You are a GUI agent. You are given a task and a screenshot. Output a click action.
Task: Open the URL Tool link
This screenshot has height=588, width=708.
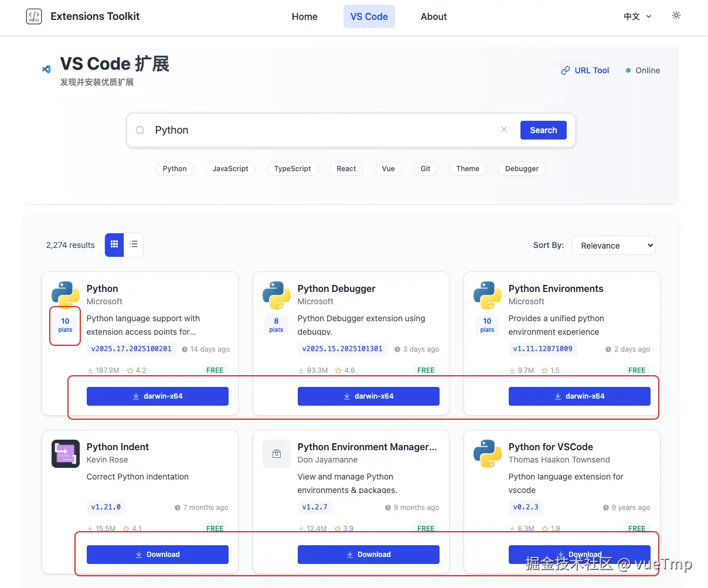pos(585,70)
